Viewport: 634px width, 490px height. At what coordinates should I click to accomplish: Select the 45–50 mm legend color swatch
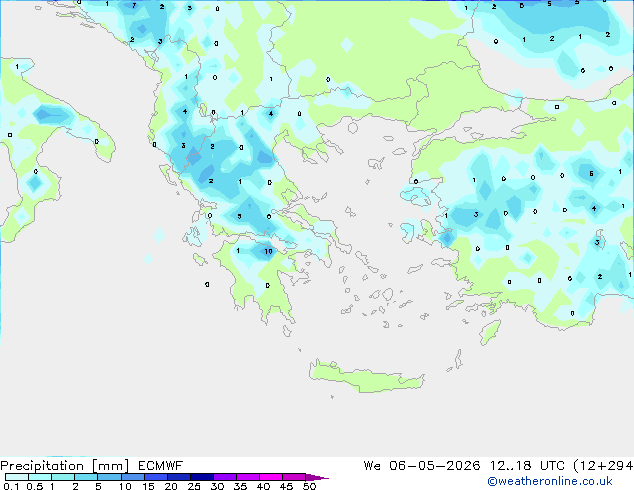coord(294,477)
